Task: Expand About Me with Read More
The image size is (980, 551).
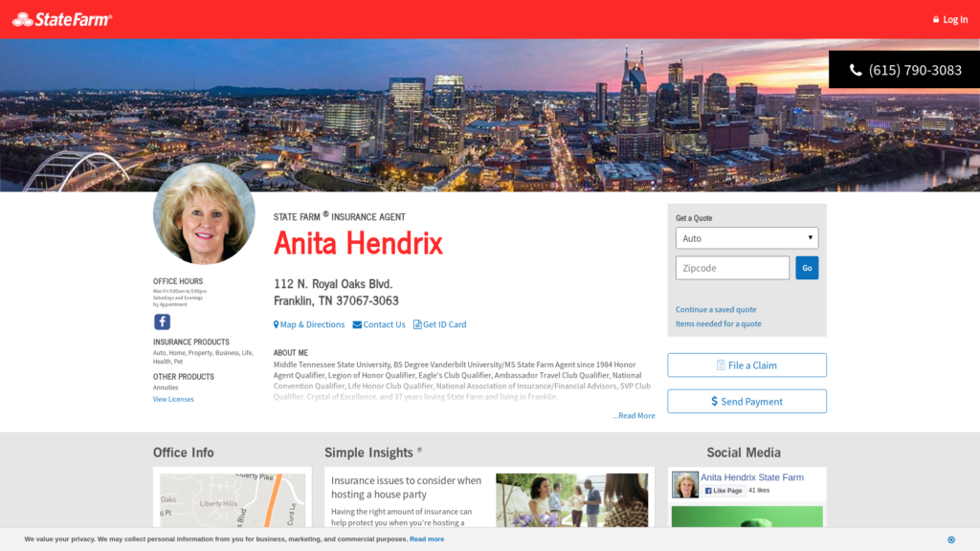Action: [635, 416]
